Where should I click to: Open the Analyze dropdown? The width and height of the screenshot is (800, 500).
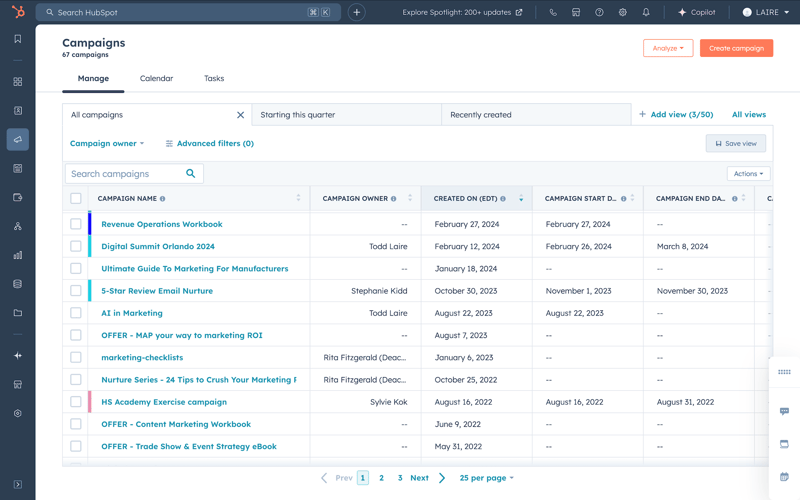668,48
